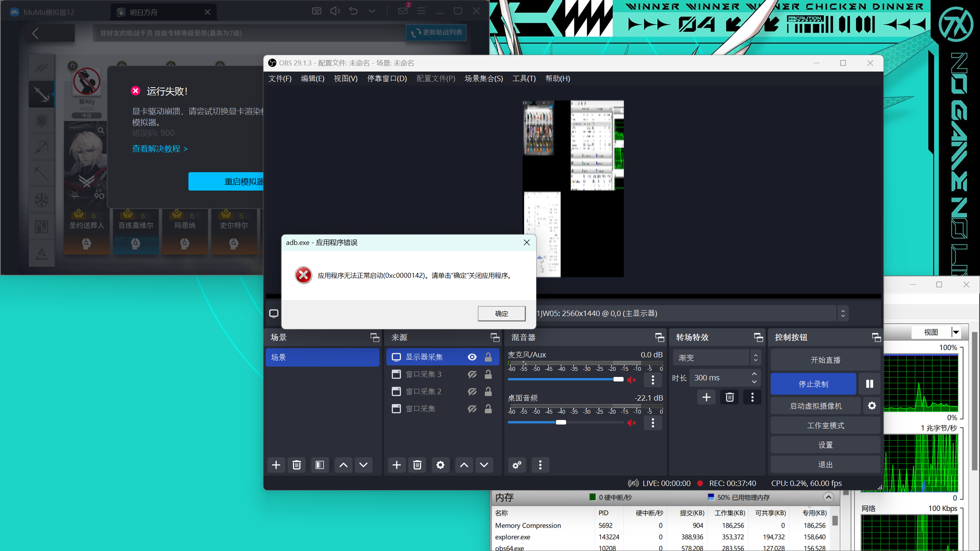This screenshot has width=980, height=551.
Task: Click 停止录制 button
Action: coord(813,384)
